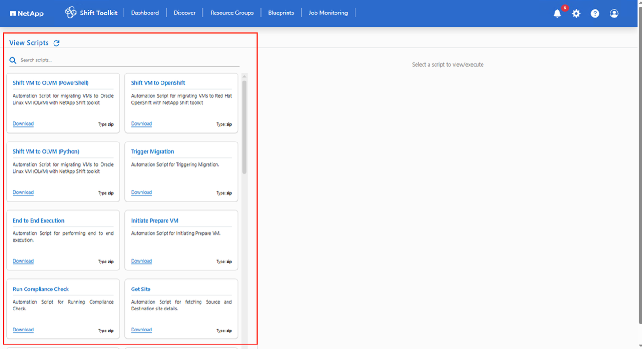Viewport: 644px width, 351px height.
Task: Click the View Scripts heading
Action: (x=29, y=43)
